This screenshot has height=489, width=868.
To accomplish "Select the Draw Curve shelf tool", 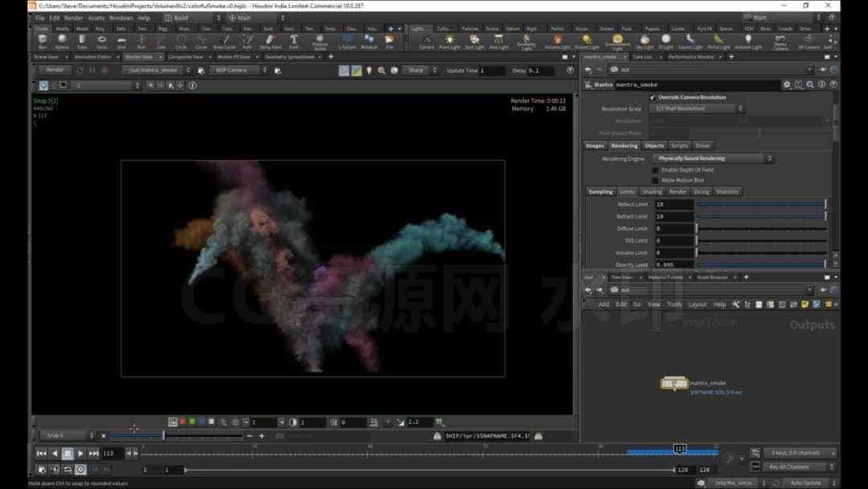I will tap(224, 42).
